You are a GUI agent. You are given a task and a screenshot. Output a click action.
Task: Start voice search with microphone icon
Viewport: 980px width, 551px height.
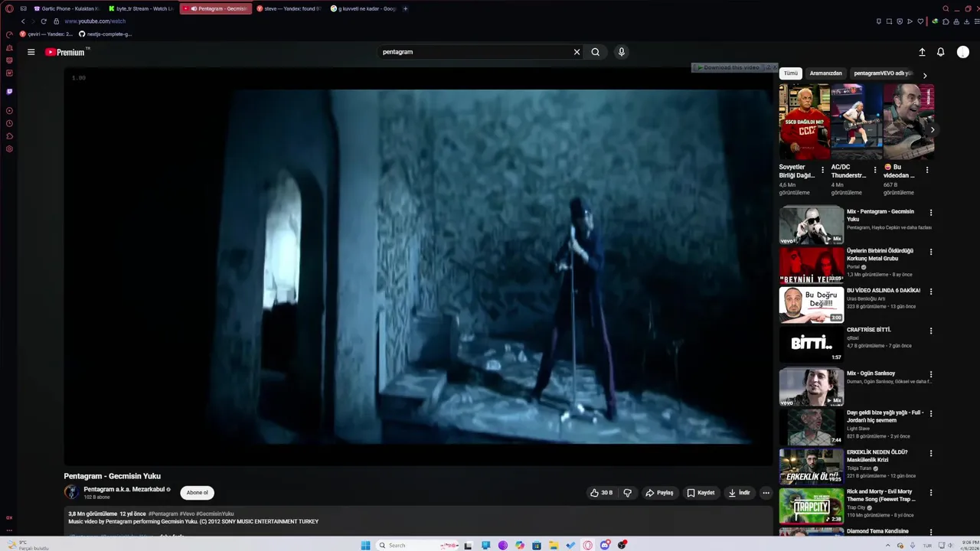tap(621, 52)
